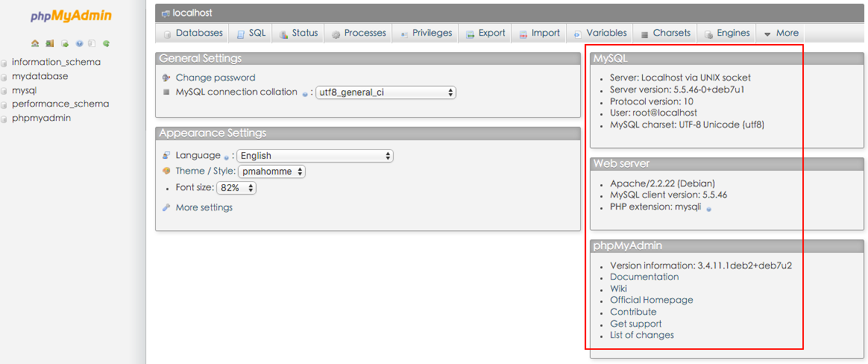Open the English language dropdown

315,156
